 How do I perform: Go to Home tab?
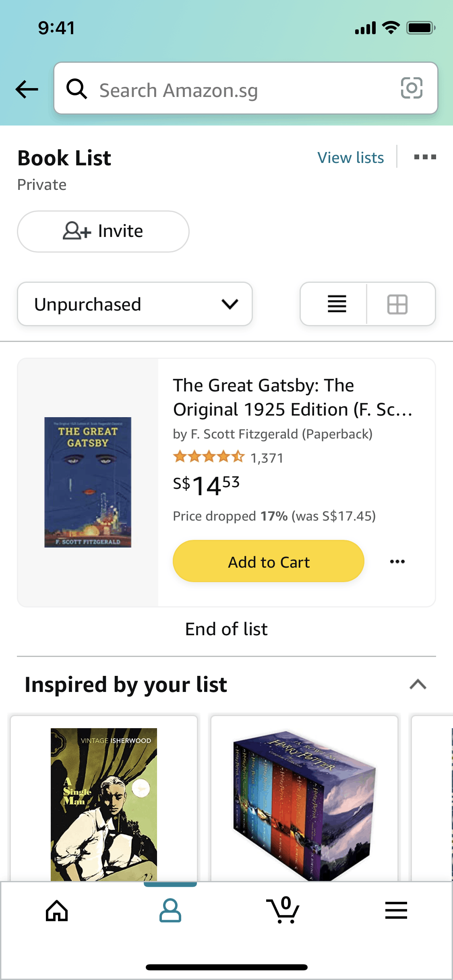click(x=57, y=911)
